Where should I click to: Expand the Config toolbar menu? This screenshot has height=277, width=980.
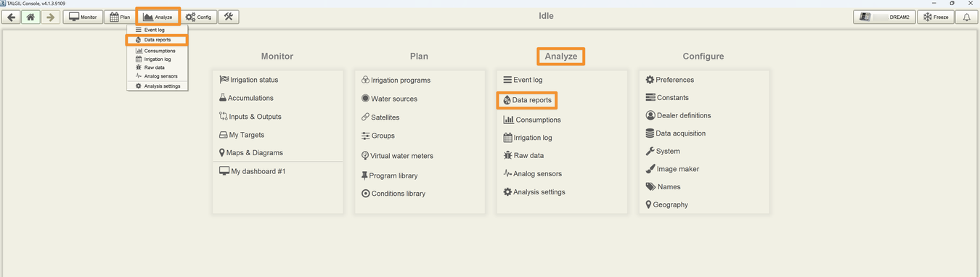(x=199, y=17)
